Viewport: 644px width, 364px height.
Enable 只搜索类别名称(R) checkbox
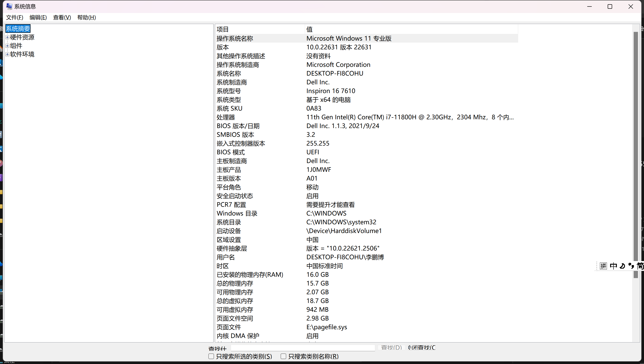click(x=284, y=356)
